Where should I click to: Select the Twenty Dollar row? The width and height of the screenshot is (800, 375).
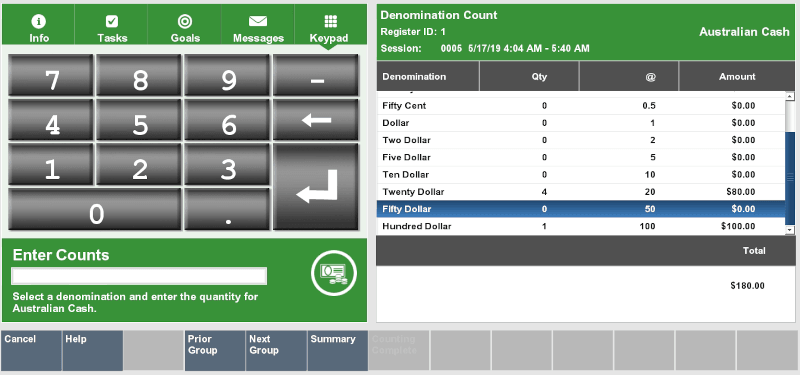click(581, 192)
